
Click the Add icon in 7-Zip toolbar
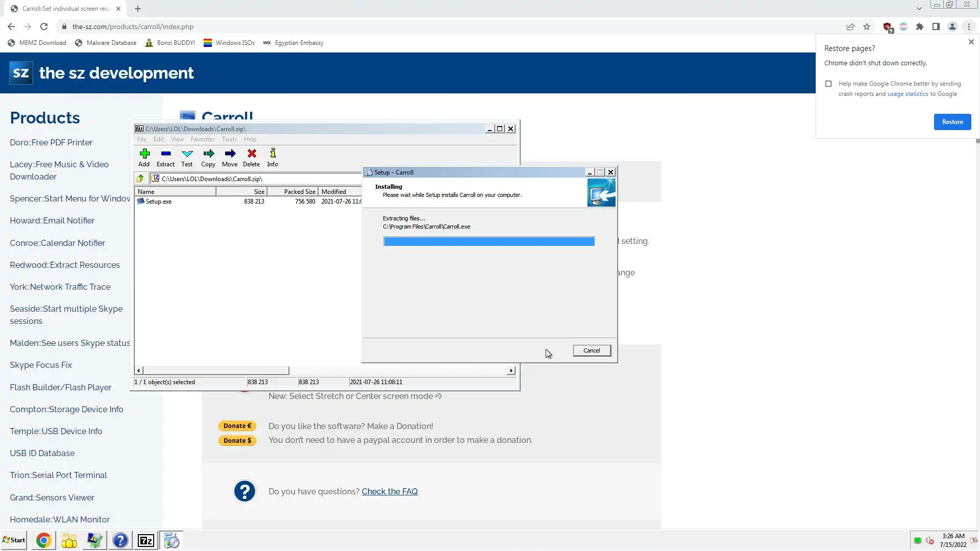[144, 157]
